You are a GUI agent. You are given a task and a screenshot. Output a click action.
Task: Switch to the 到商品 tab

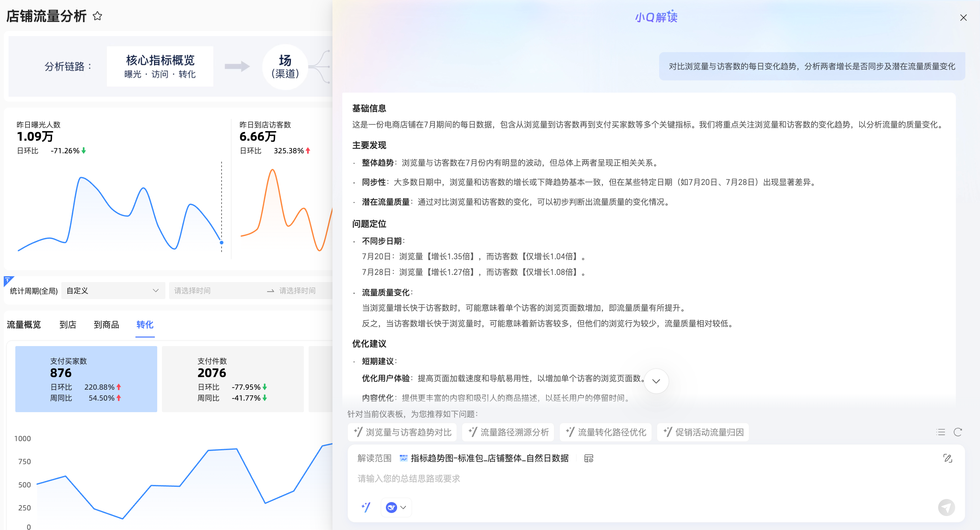[x=106, y=324]
